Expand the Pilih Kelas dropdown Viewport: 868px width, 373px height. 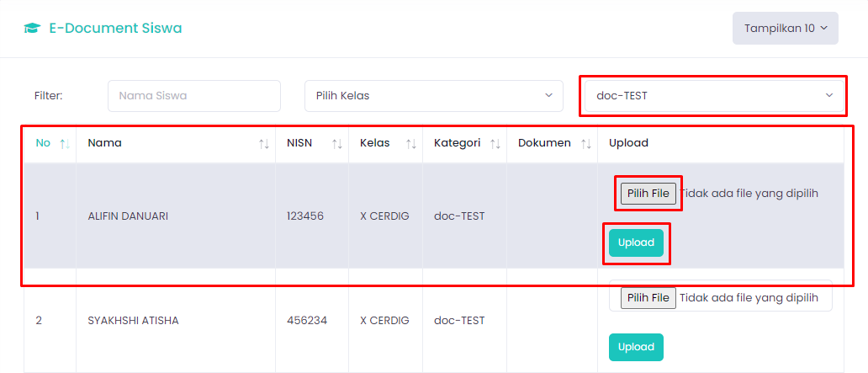(x=433, y=96)
